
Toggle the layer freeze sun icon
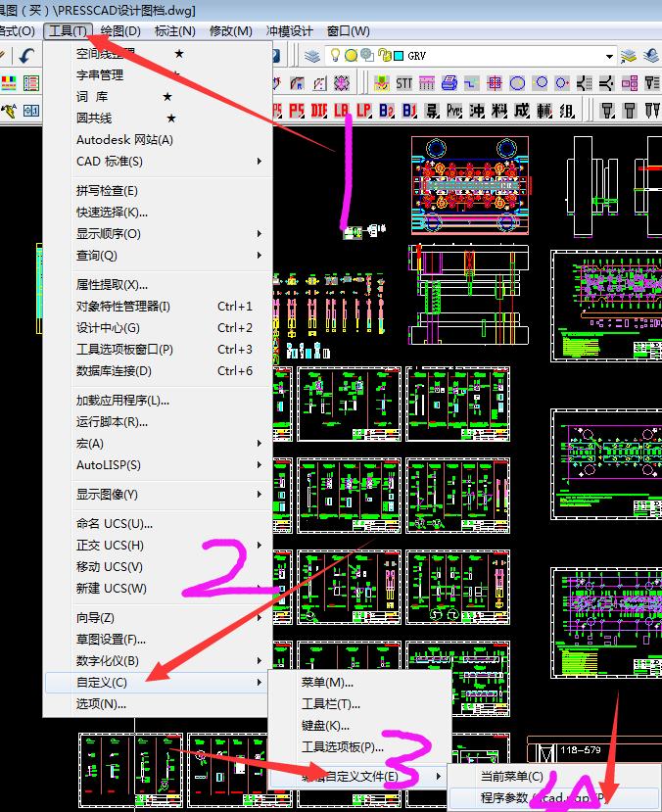pyautogui.click(x=351, y=55)
